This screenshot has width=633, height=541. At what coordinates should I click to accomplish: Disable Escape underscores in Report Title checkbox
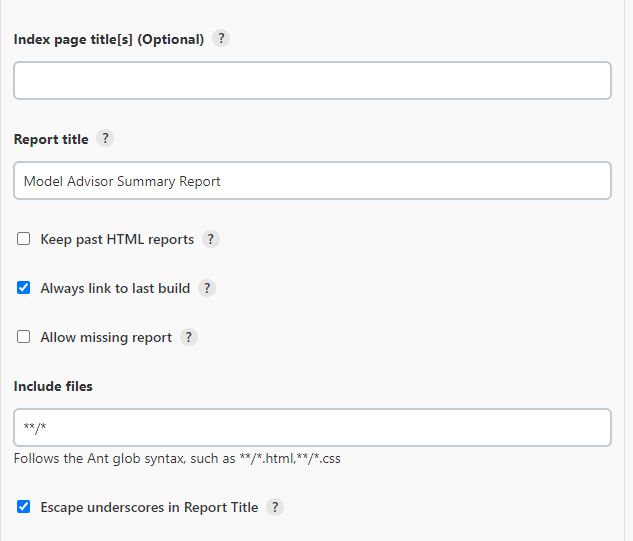(24, 507)
